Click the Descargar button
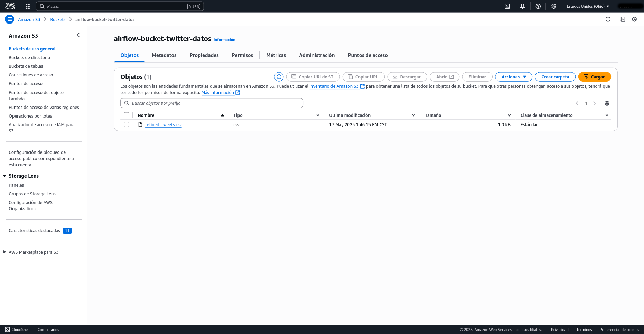Image resolution: width=644 pixels, height=334 pixels. [x=407, y=77]
